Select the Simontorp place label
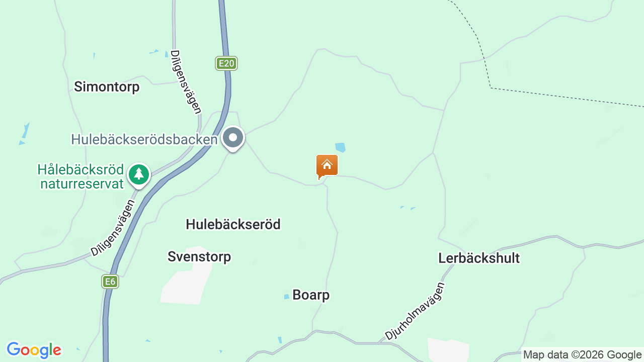This screenshot has width=644, height=362. (x=107, y=86)
